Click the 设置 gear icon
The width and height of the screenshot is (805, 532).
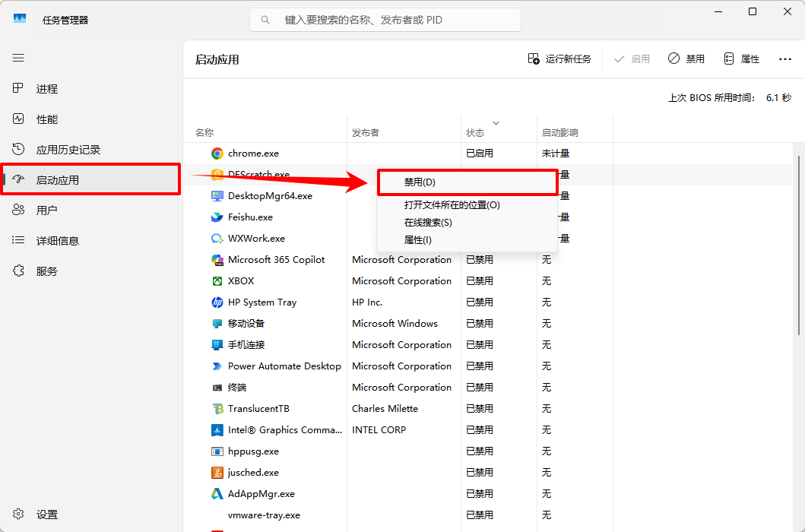click(18, 514)
